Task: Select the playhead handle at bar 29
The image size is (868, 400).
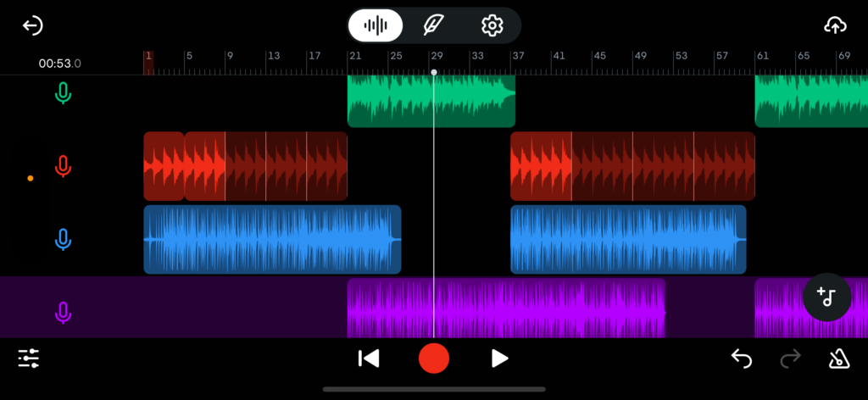Action: pos(434,72)
